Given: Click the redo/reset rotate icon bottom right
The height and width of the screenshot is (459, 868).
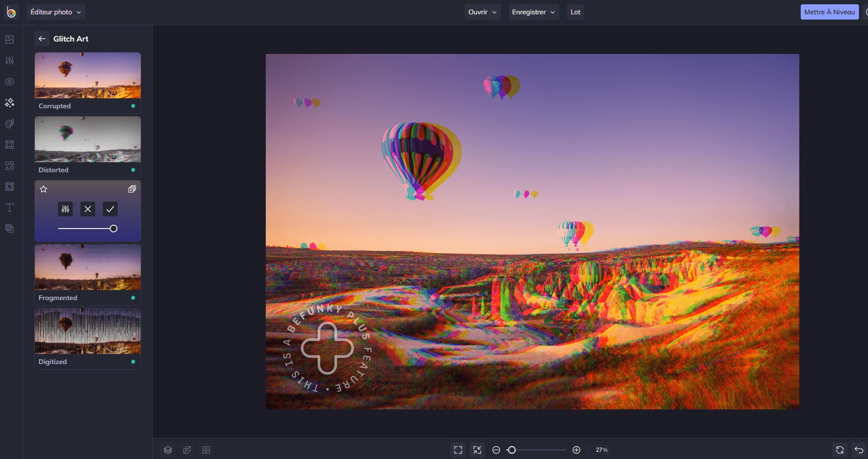Looking at the screenshot, I should point(840,450).
